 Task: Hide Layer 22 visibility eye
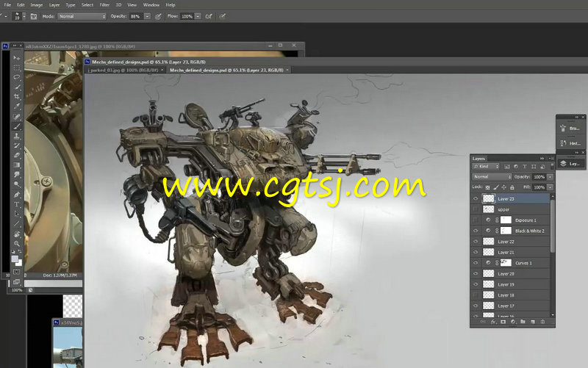tap(476, 242)
